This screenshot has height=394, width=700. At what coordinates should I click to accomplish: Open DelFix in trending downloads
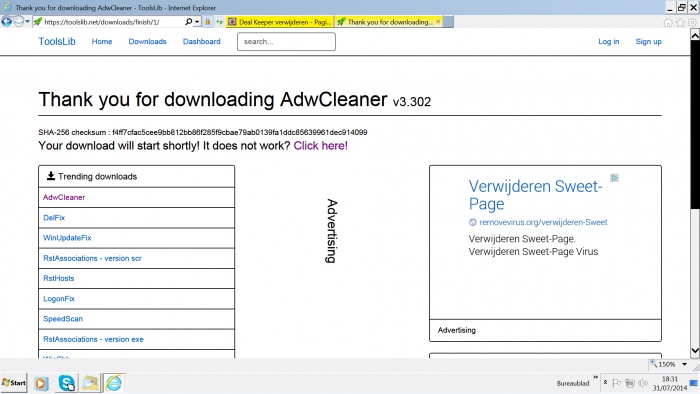pyautogui.click(x=54, y=218)
